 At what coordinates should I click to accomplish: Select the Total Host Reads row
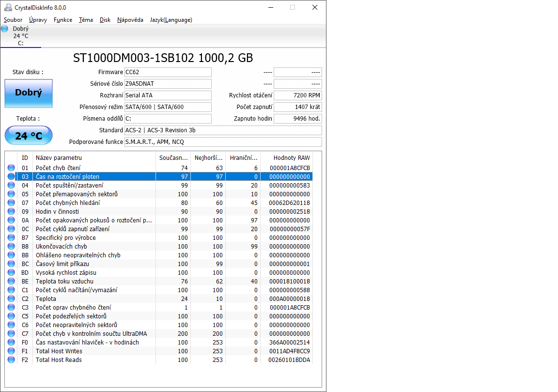tap(94, 360)
